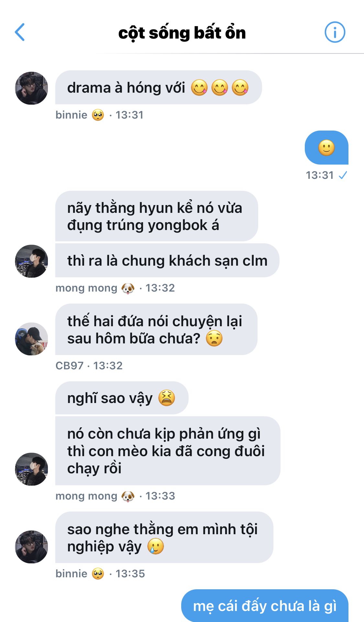This screenshot has width=364, height=622.
Task: Tap the 'CB97 · 13:32' sender label
Action: (x=89, y=366)
